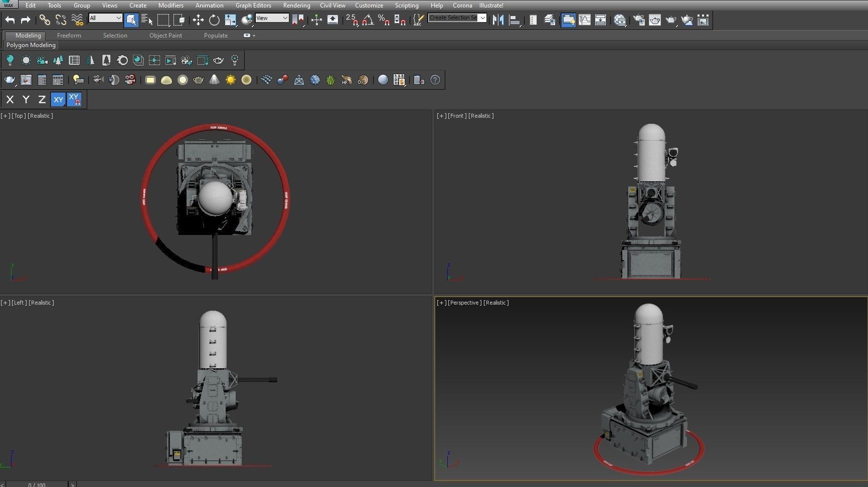Toggle XY snaps-use-axis-constraint button

74,99
